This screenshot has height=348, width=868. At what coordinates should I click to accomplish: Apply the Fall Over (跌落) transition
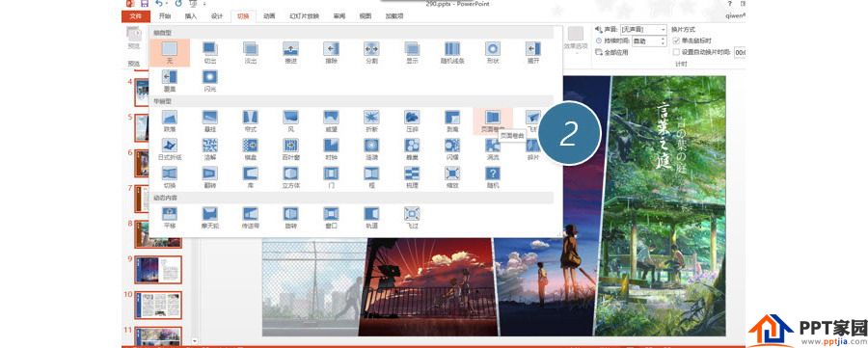(x=170, y=120)
